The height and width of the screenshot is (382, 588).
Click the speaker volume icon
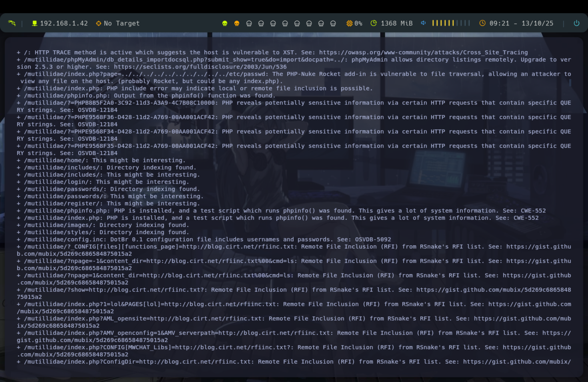[x=423, y=23]
